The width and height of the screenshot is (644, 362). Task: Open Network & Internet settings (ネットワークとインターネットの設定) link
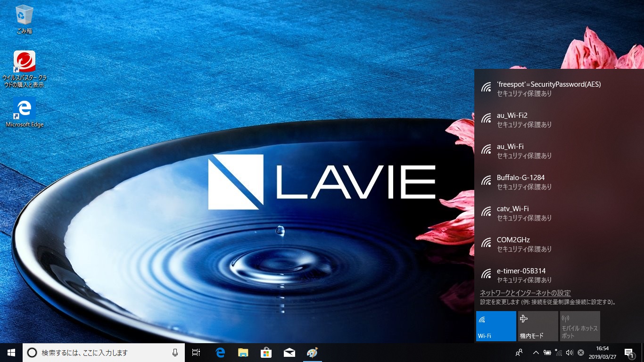tap(525, 293)
